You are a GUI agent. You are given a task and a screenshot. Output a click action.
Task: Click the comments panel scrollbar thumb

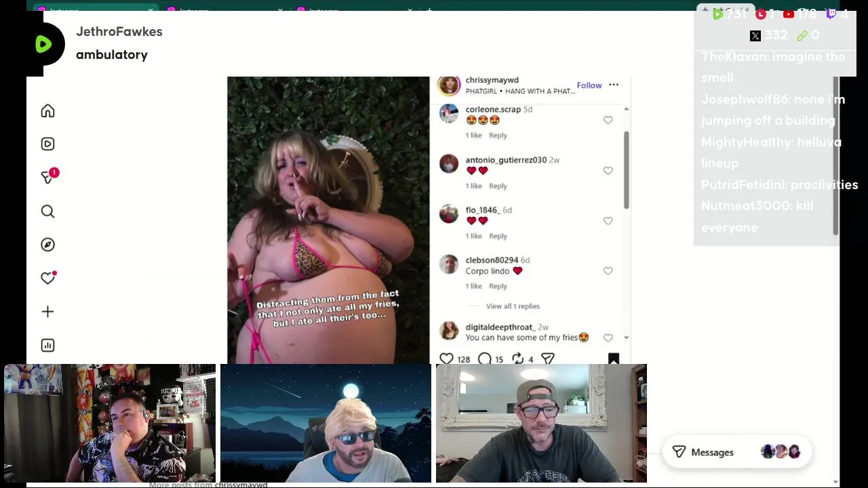(x=626, y=169)
